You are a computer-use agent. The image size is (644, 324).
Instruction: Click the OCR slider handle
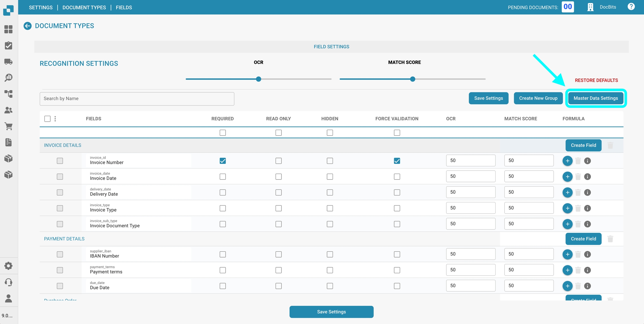pos(259,79)
